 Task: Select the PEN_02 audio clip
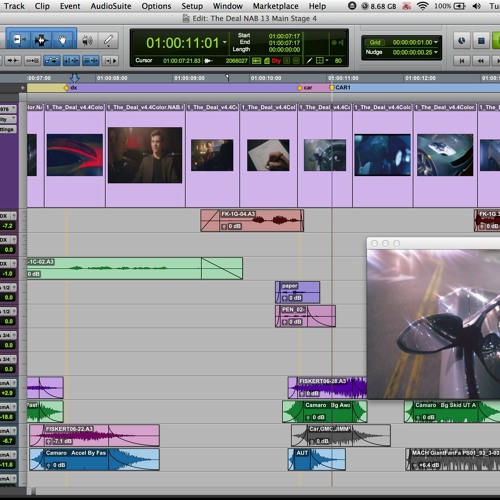(305, 316)
